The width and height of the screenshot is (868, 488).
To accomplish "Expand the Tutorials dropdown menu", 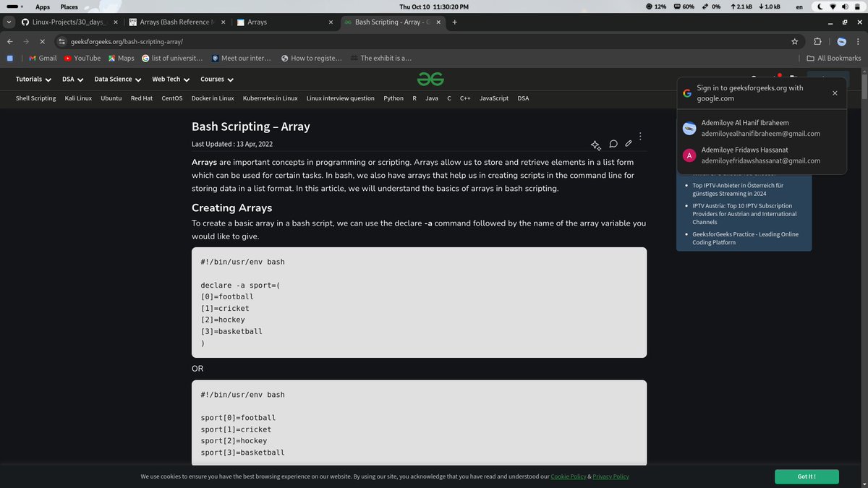I will [x=32, y=79].
